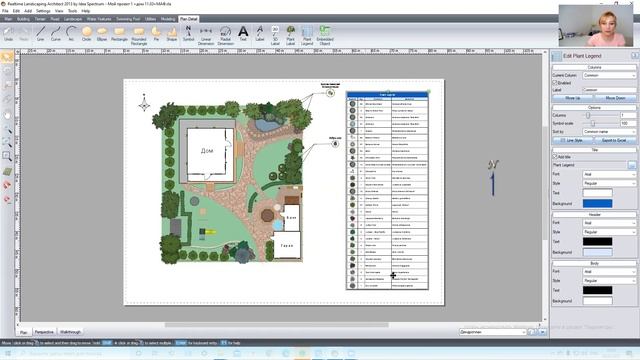Open the Title Style dropdown

pos(609,183)
